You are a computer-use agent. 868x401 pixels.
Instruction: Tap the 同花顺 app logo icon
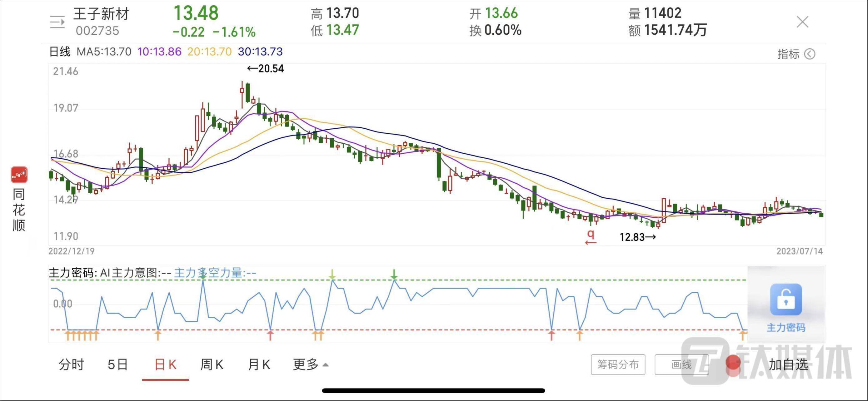tap(19, 174)
